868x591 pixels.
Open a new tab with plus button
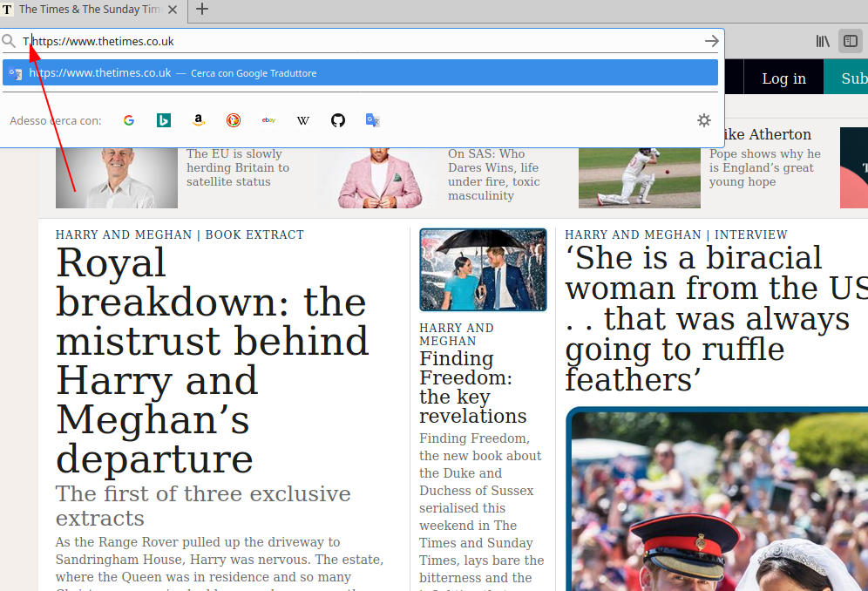(x=202, y=9)
